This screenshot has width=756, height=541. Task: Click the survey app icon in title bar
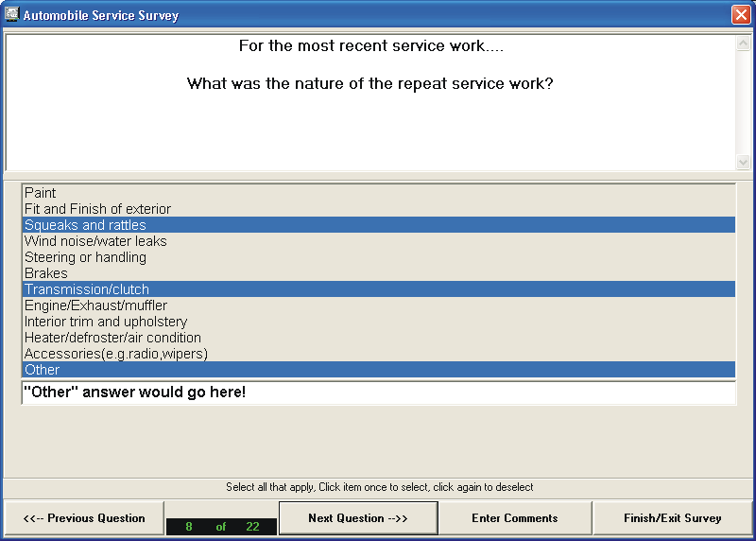[x=11, y=14]
